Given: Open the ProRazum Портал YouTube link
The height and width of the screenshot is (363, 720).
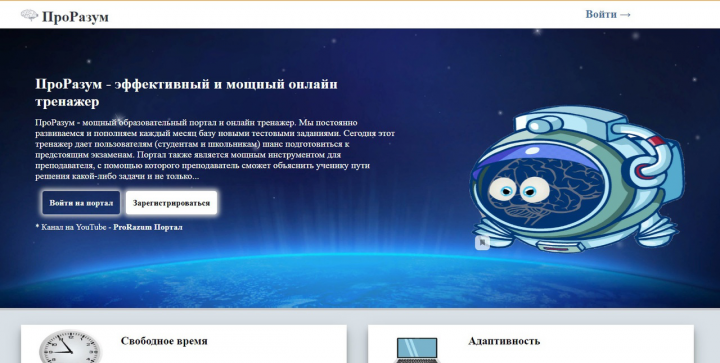Looking at the screenshot, I should (148, 227).
